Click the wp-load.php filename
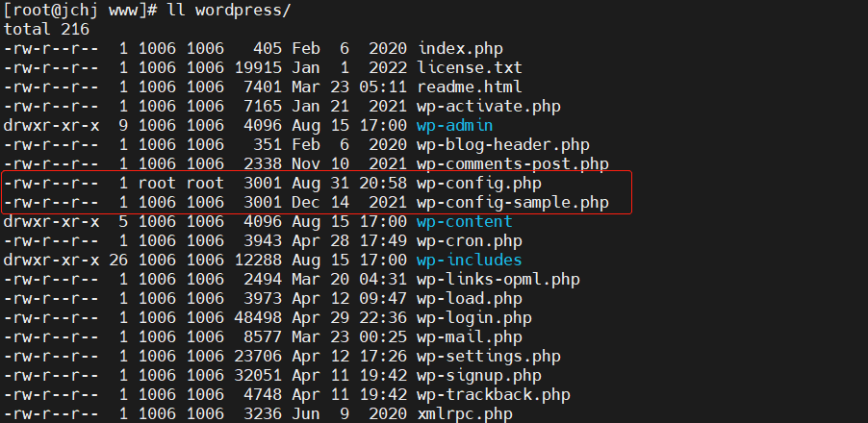 click(470, 299)
